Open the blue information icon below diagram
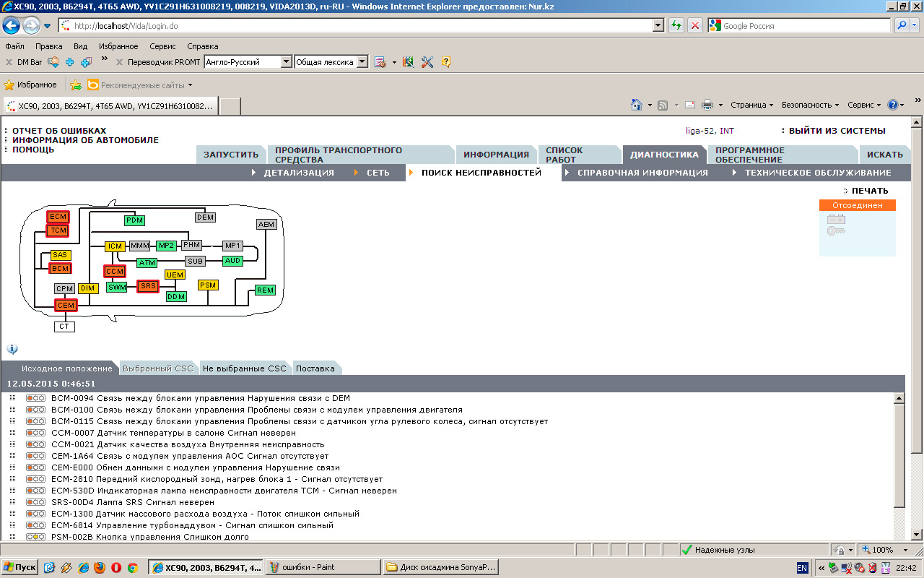The width and height of the screenshot is (924, 578). click(12, 348)
